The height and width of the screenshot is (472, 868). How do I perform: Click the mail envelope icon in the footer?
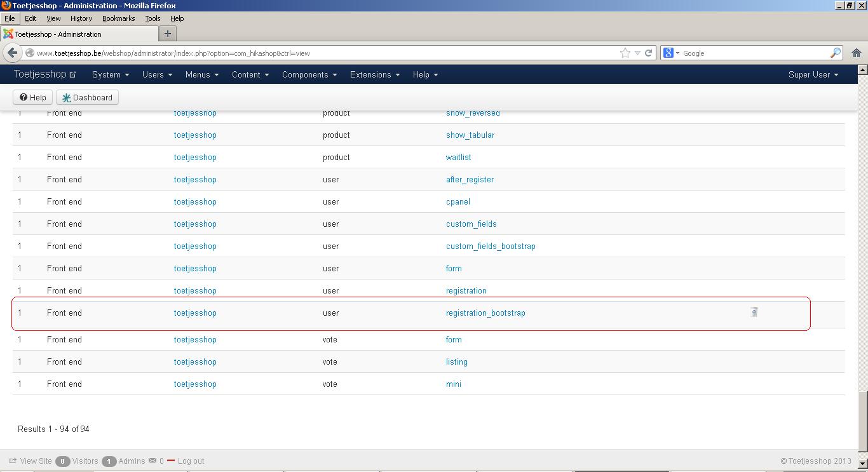click(x=153, y=461)
